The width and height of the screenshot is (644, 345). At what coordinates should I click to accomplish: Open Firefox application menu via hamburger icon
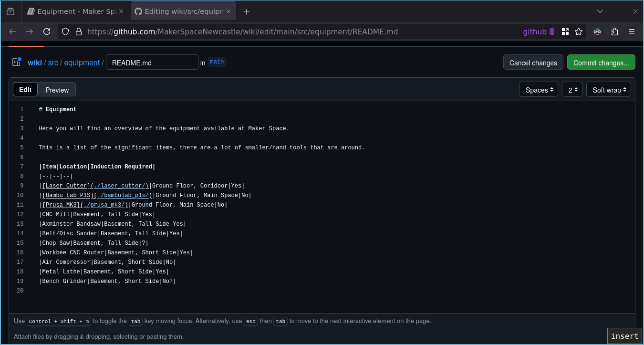click(632, 31)
